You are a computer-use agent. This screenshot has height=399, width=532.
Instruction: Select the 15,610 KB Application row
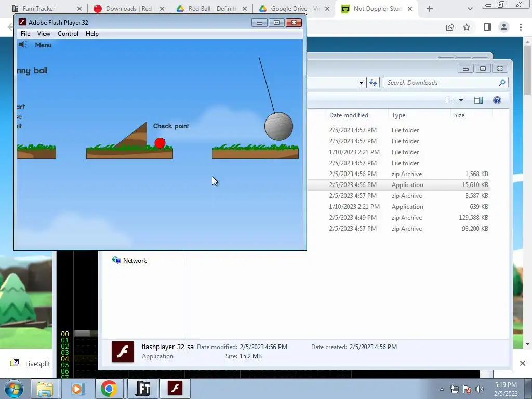(x=398, y=185)
